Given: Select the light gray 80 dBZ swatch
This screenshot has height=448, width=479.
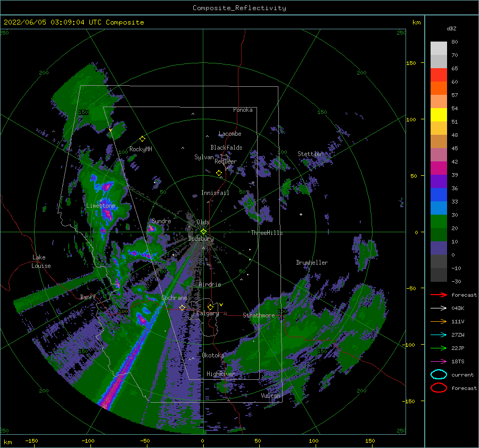Looking at the screenshot, I should [439, 48].
